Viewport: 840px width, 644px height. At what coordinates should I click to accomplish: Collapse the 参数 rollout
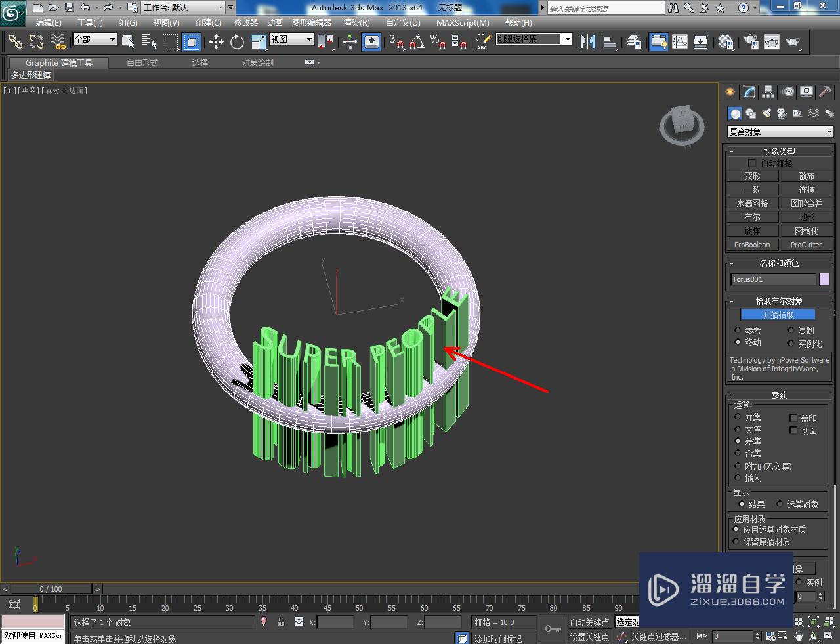780,395
